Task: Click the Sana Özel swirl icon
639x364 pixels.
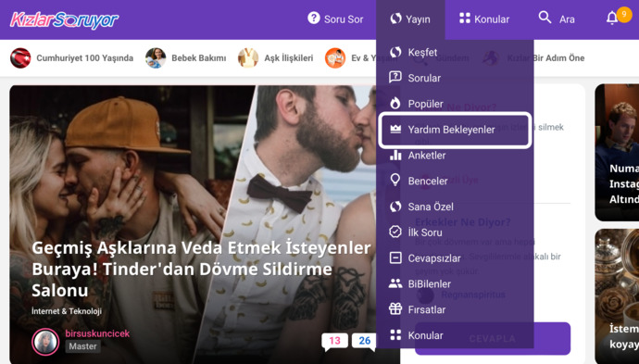Action: coord(395,207)
